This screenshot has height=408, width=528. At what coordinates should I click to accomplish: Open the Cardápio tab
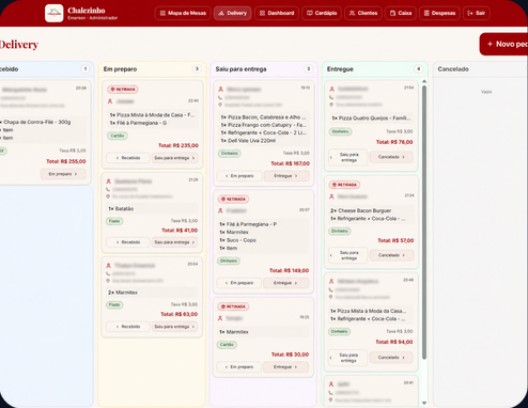tap(322, 13)
